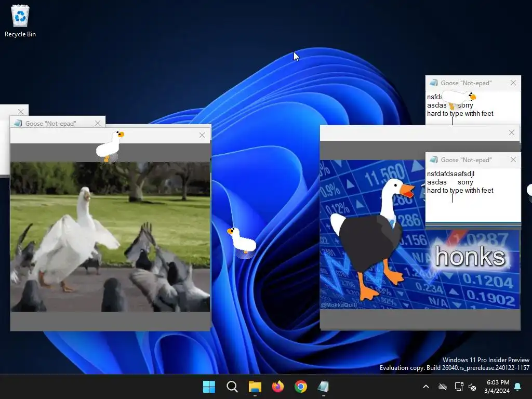532x399 pixels.
Task: Click the lower Not-epad title bar icon
Action: point(433,159)
